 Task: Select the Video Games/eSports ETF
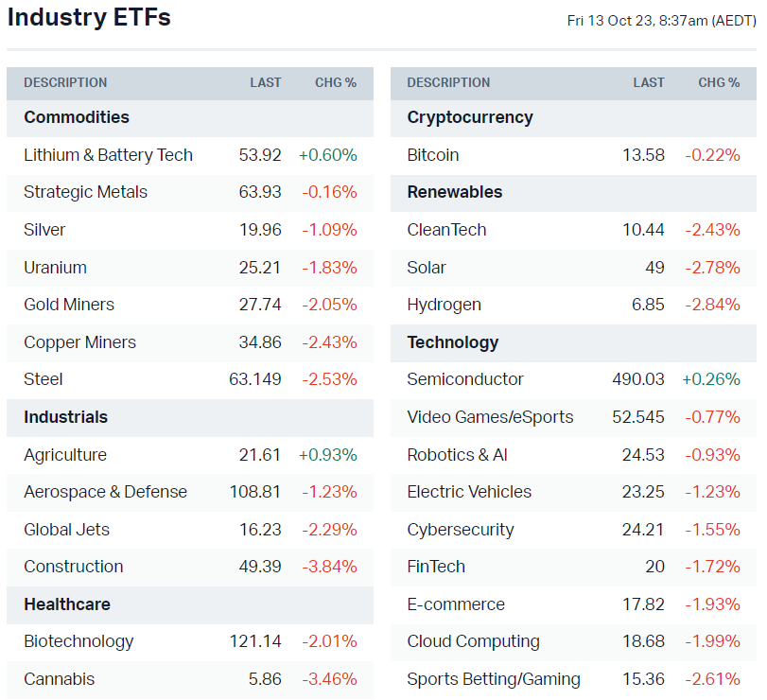tap(490, 417)
